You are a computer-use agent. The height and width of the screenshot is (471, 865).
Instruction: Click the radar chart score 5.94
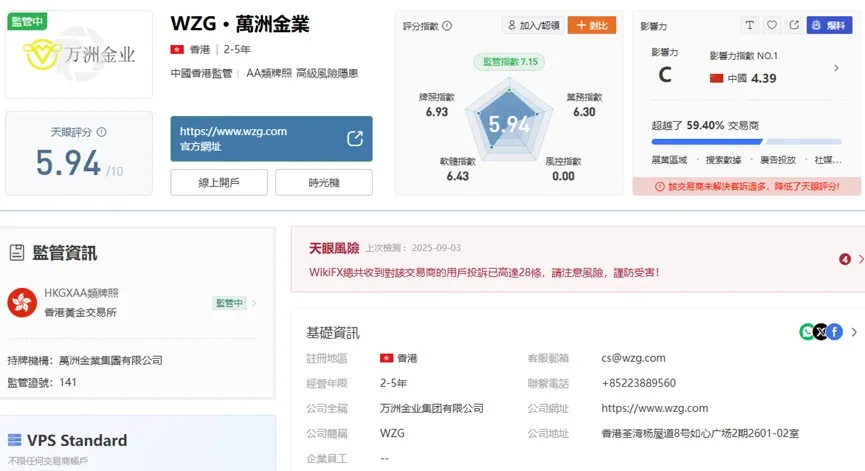pyautogui.click(x=509, y=124)
